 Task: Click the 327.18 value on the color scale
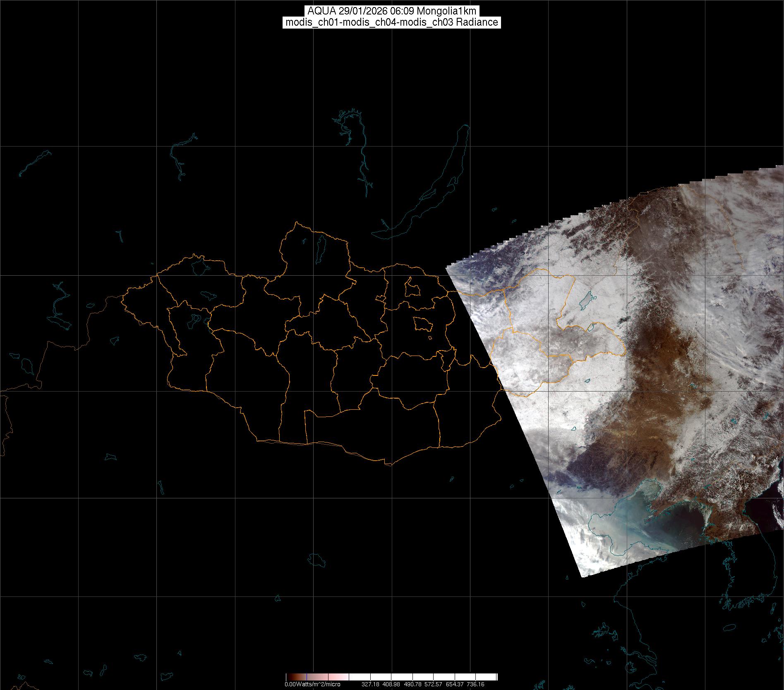(370, 684)
